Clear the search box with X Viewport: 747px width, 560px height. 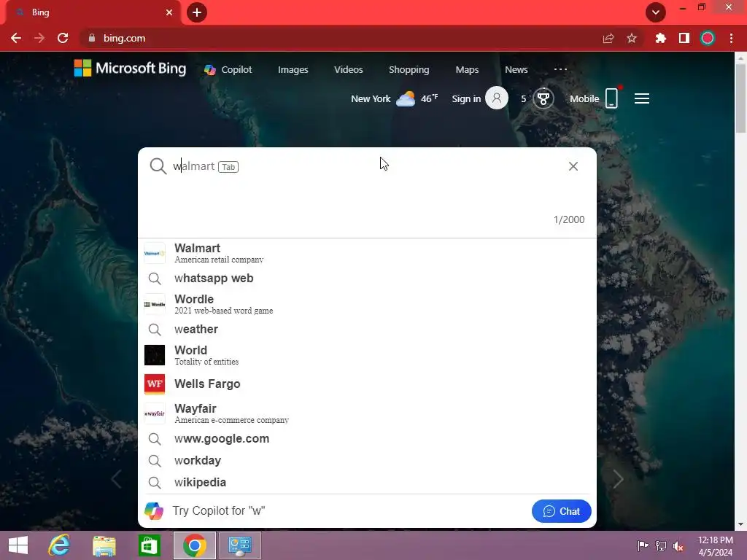573,166
